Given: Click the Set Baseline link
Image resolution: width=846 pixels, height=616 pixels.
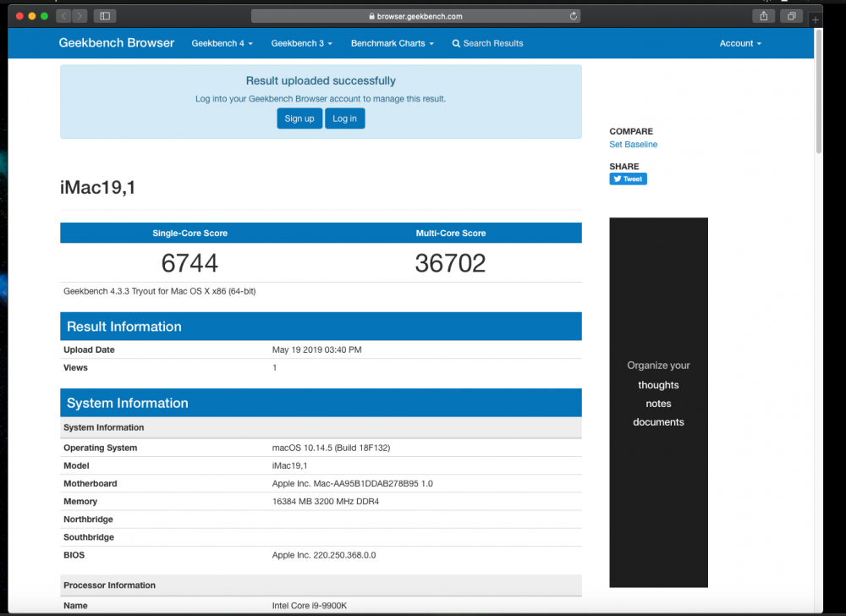Looking at the screenshot, I should click(x=634, y=145).
